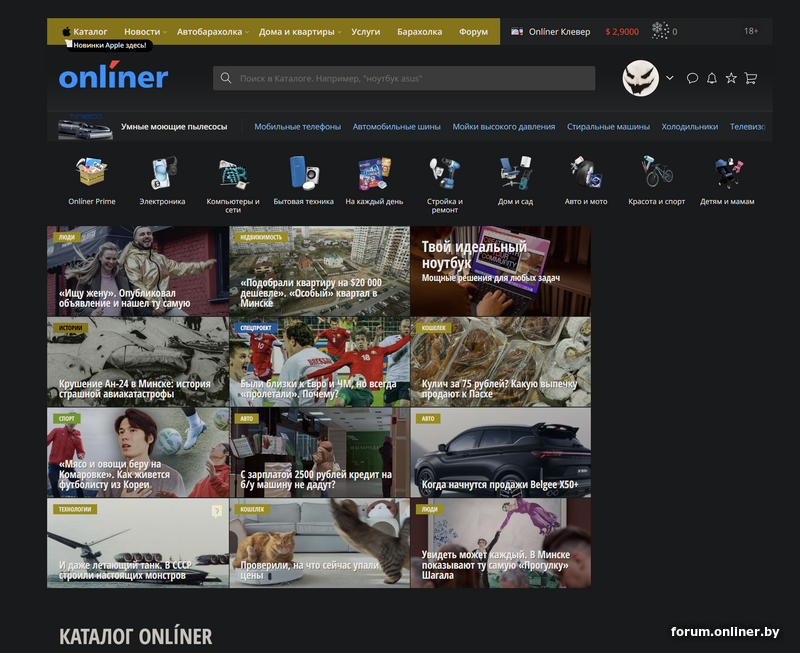
Task: Open «Мясо и овощи беру» article
Action: [138, 452]
